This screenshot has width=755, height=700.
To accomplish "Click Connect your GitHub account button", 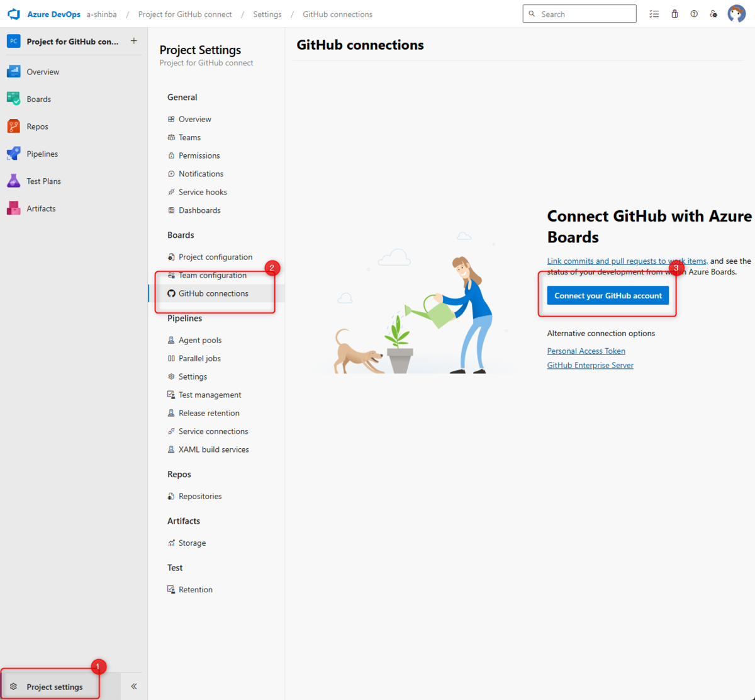I will tap(608, 296).
